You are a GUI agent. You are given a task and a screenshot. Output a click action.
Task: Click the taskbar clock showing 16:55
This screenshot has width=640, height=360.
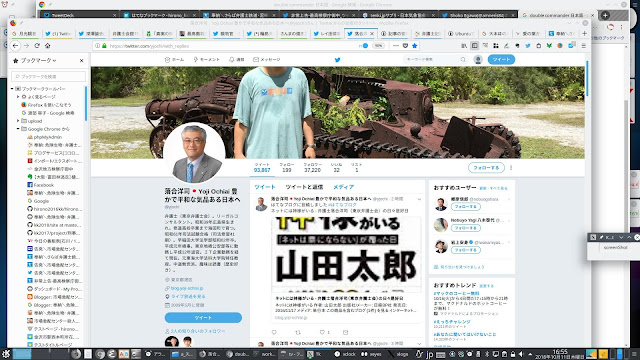pos(560,354)
